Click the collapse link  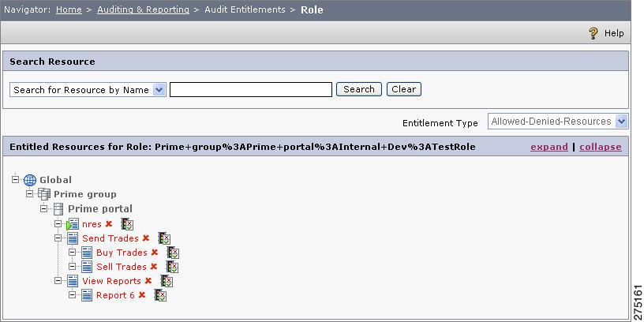[x=601, y=147]
